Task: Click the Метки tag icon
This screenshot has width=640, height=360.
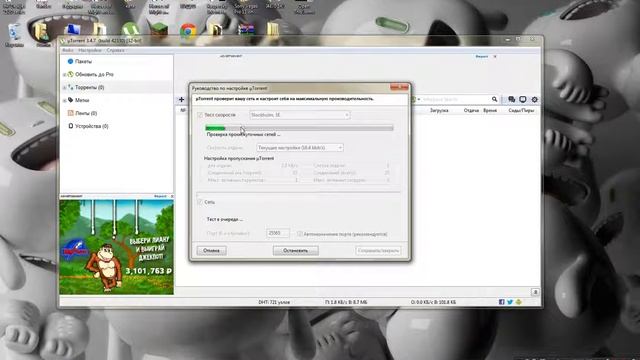Action: 70,100
